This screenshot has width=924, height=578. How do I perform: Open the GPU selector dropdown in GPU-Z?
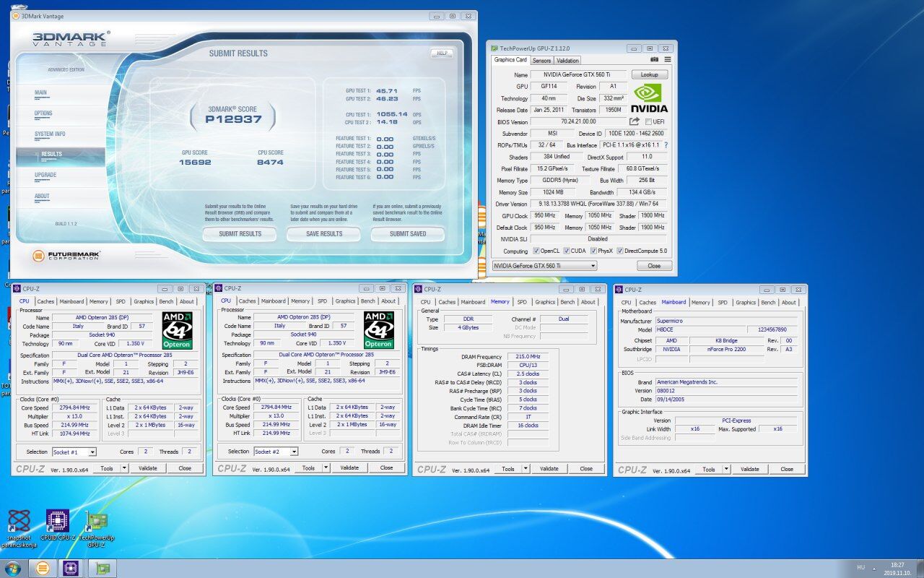tap(544, 266)
